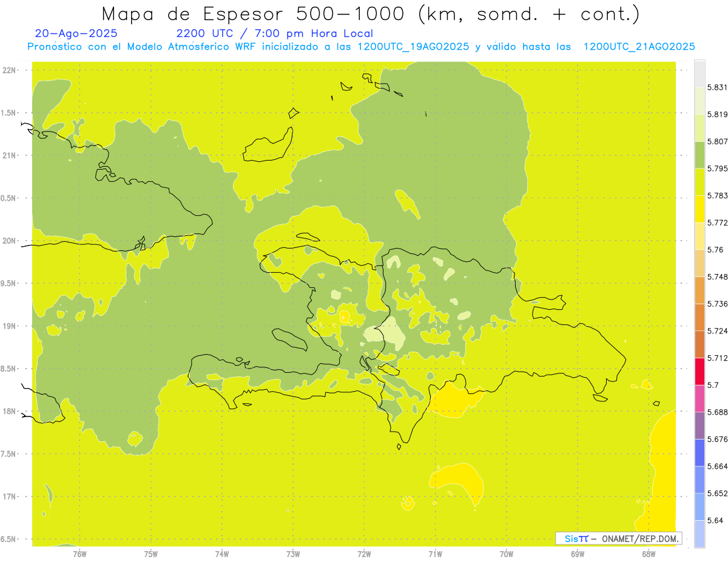Click the 21N latitude axis label

click(9, 155)
